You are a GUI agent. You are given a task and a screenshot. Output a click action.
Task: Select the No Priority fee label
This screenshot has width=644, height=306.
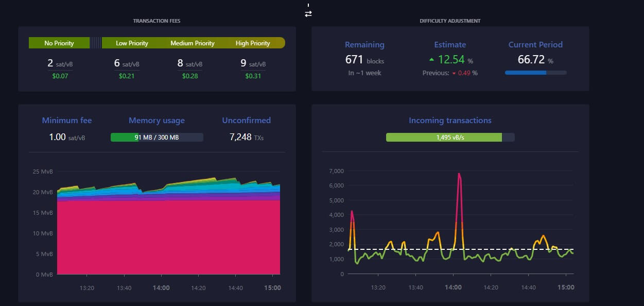(x=59, y=43)
